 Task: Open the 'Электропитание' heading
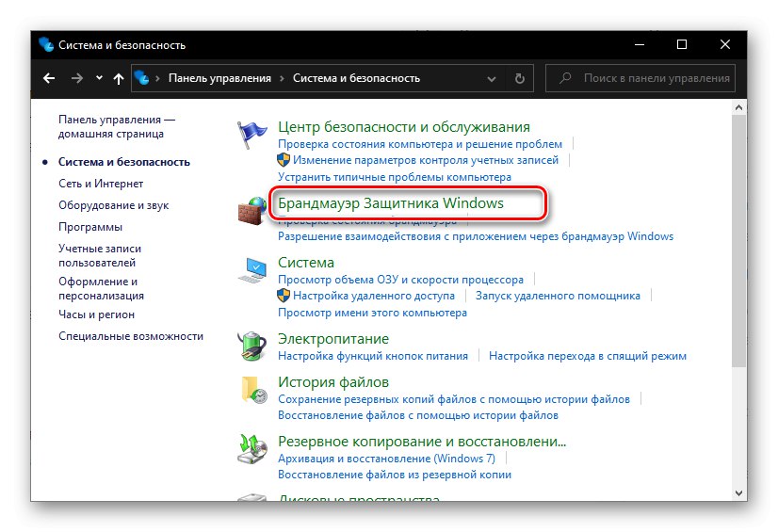[x=333, y=339]
